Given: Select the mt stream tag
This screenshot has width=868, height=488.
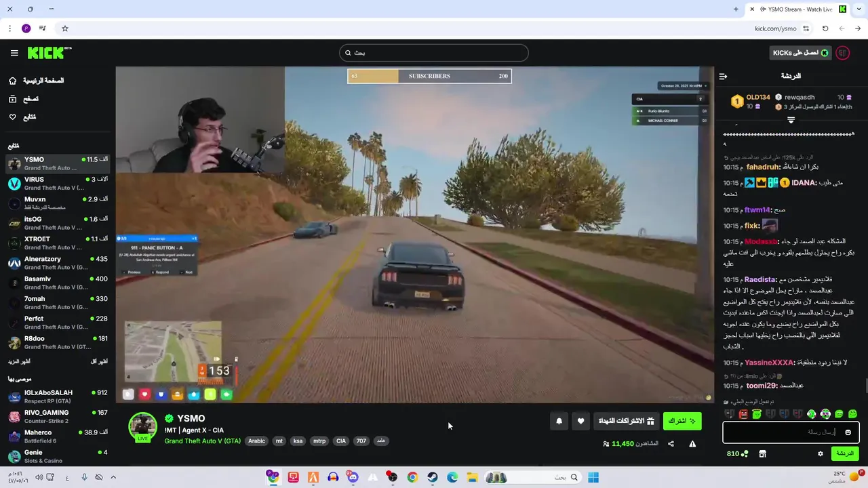Looking at the screenshot, I should tap(279, 441).
